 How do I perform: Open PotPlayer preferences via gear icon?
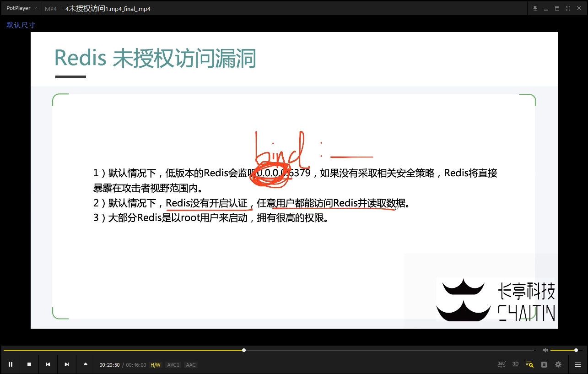558,364
